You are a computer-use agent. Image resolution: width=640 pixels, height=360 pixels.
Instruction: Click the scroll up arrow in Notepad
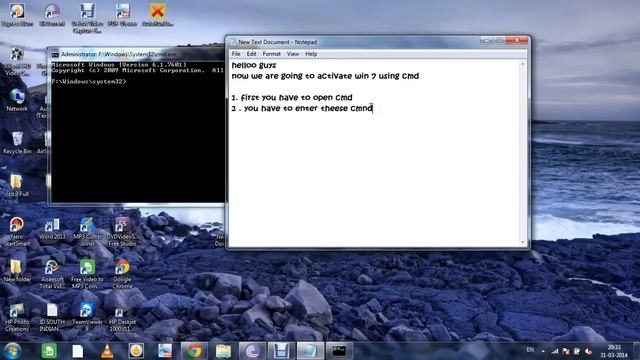(523, 64)
